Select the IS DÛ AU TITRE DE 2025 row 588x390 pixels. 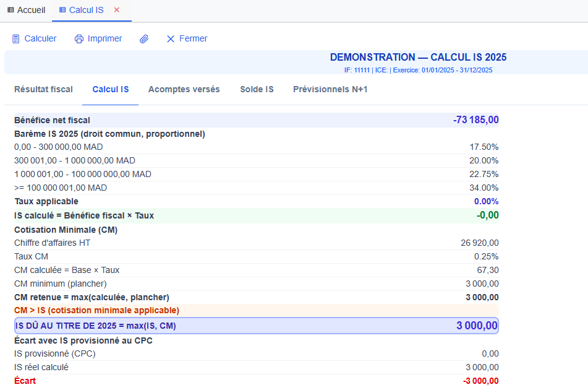tap(256, 326)
